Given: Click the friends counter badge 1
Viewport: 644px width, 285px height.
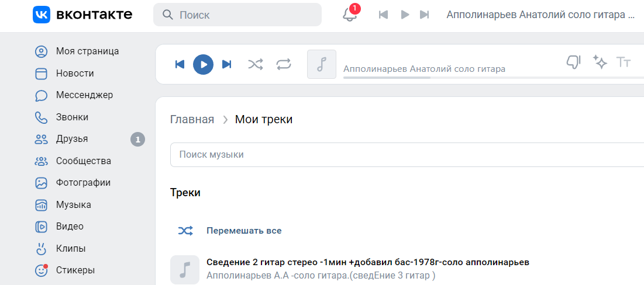Looking at the screenshot, I should click(137, 140).
